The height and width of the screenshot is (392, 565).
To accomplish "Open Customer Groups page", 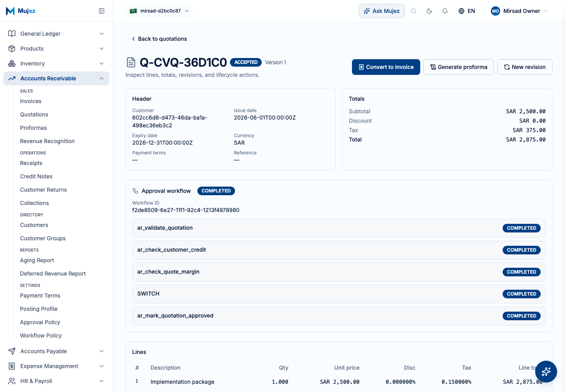I will point(43,238).
